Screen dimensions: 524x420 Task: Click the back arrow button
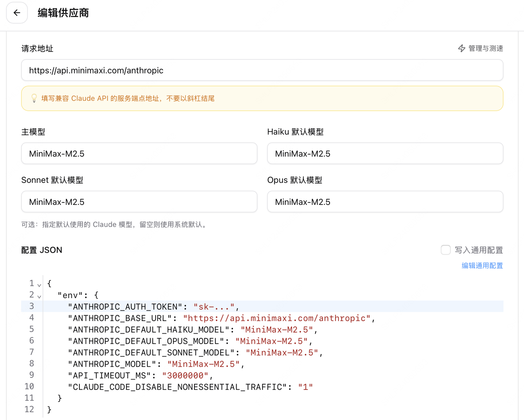[x=17, y=13]
